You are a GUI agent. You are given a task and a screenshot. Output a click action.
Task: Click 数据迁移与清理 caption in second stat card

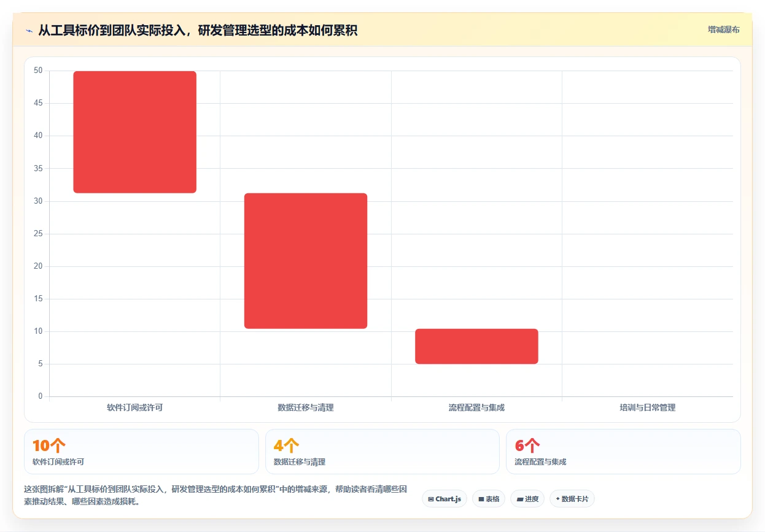[x=300, y=462]
